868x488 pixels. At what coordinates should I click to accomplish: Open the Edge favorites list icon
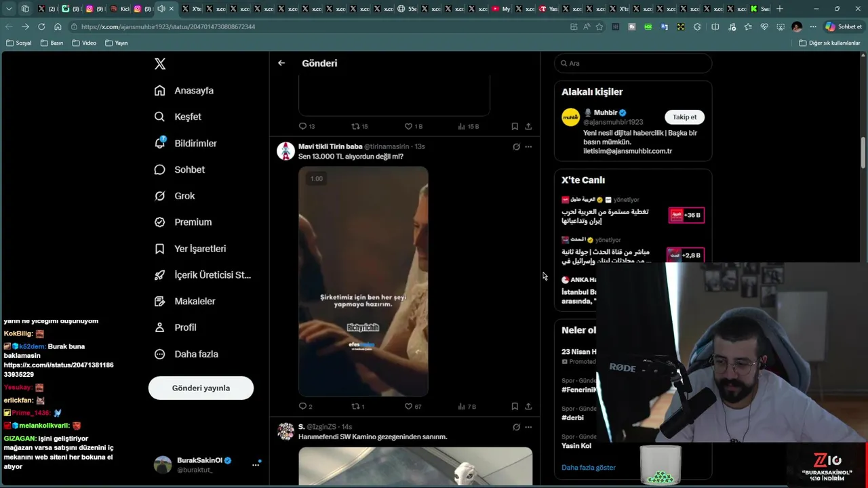coord(748,27)
